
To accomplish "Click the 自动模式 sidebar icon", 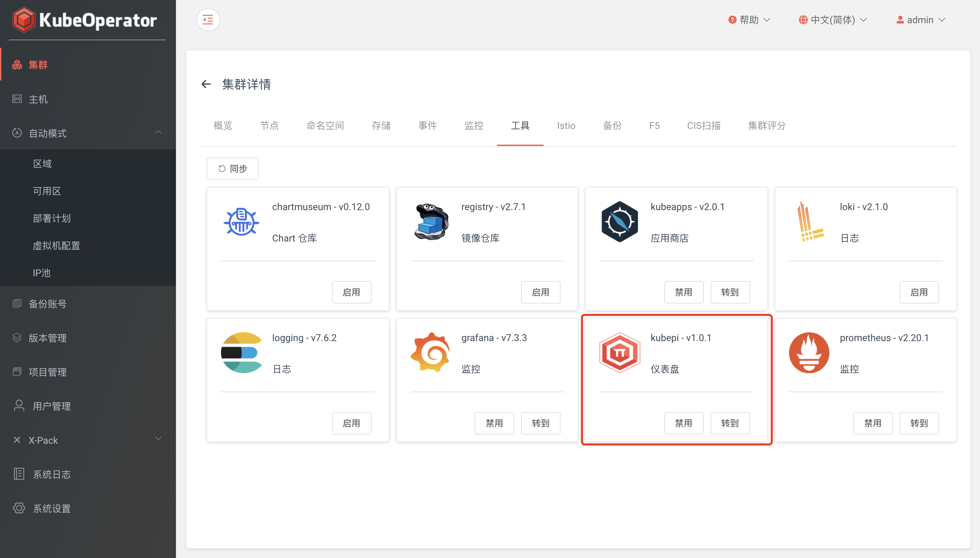I will click(x=17, y=133).
